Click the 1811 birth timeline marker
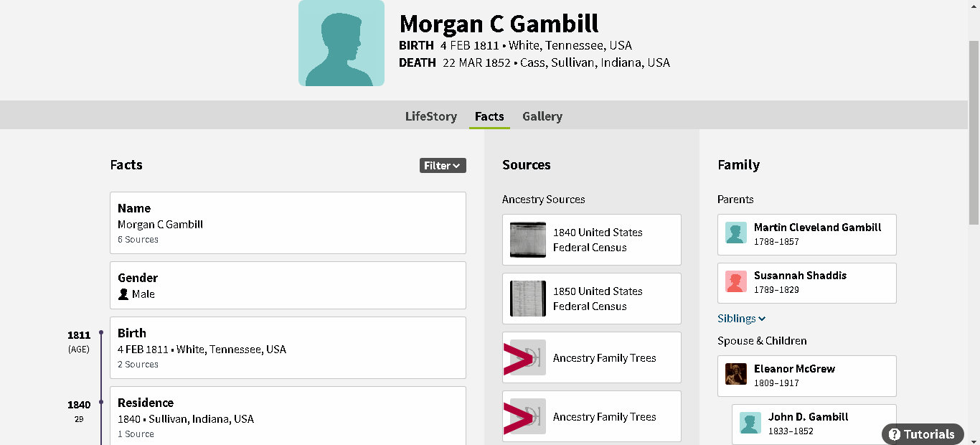 [101, 333]
